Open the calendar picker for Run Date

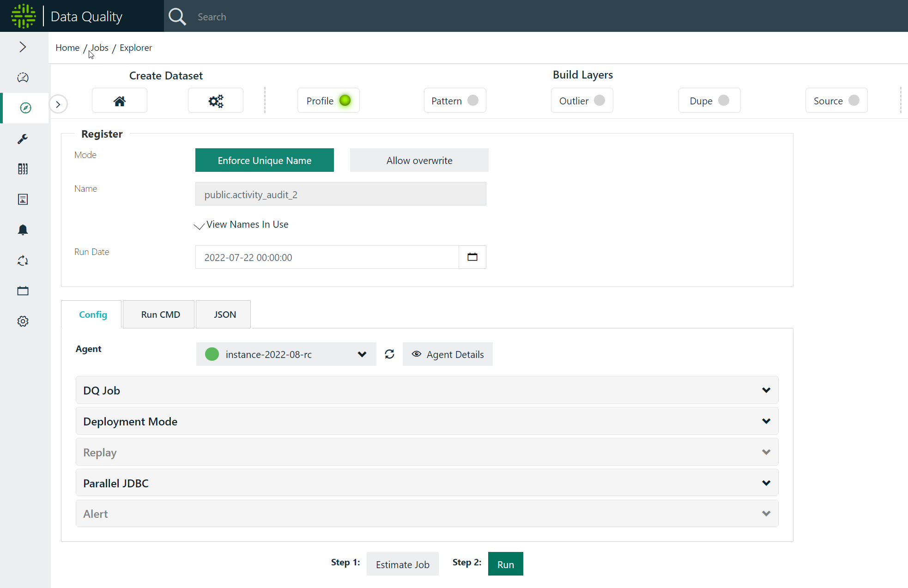472,257
